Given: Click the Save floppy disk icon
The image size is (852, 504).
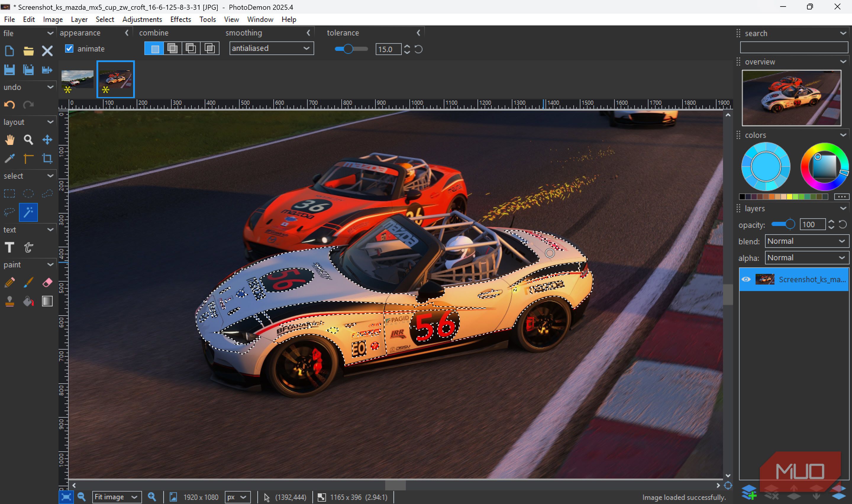Looking at the screenshot, I should [9, 70].
